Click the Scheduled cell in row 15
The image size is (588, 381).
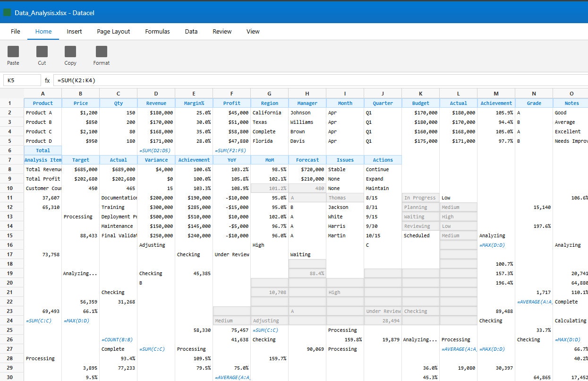click(x=421, y=235)
